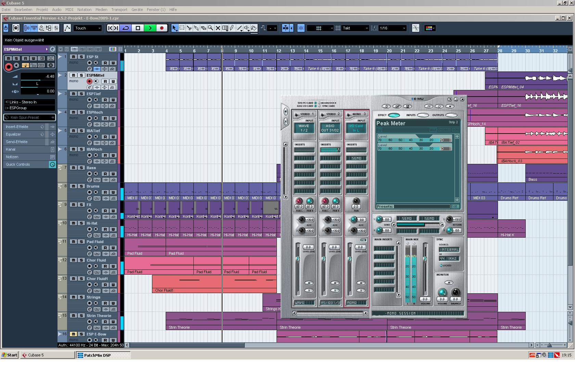Viewport: 575px width, 392px height.
Task: Select the Line tool
Action: pos(239,28)
